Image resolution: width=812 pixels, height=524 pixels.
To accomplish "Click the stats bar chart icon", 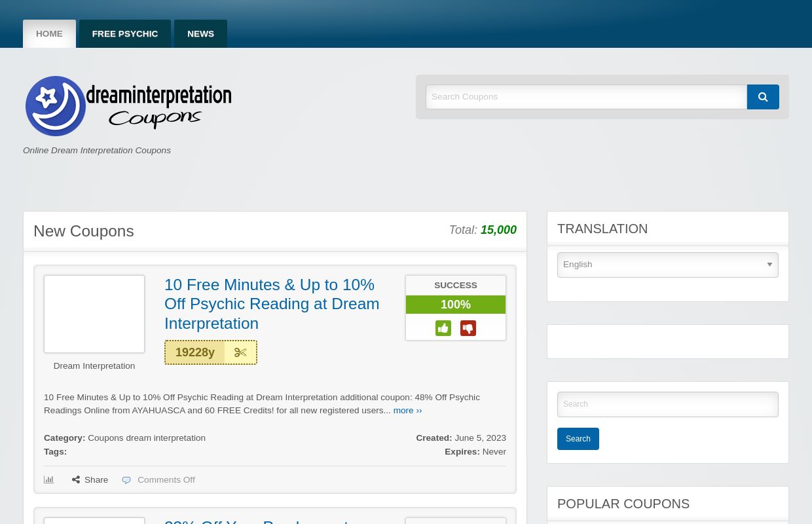I will [x=49, y=479].
